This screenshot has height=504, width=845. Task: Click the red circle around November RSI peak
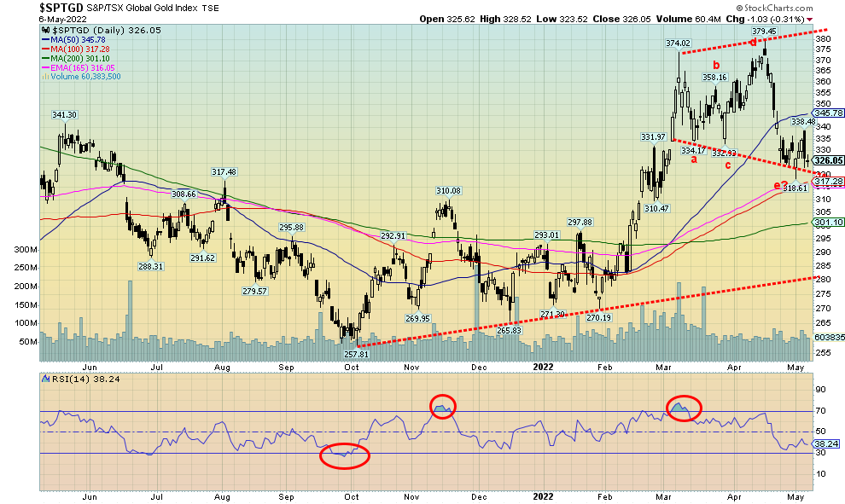click(442, 407)
